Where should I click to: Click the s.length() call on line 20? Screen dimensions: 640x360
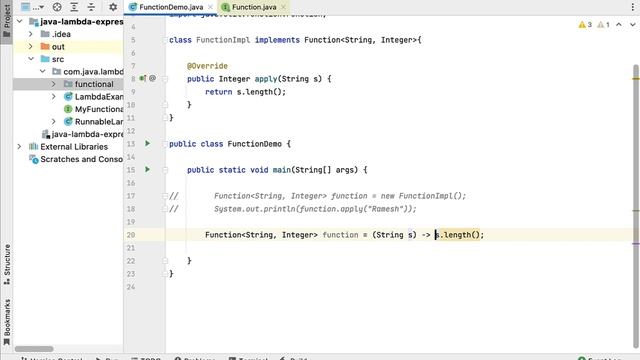459,235
